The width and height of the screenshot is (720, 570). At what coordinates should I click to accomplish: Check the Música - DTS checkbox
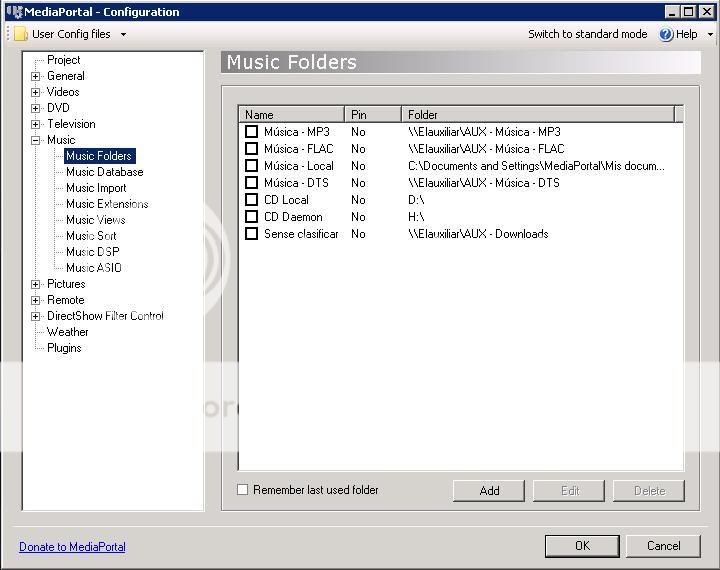point(251,182)
